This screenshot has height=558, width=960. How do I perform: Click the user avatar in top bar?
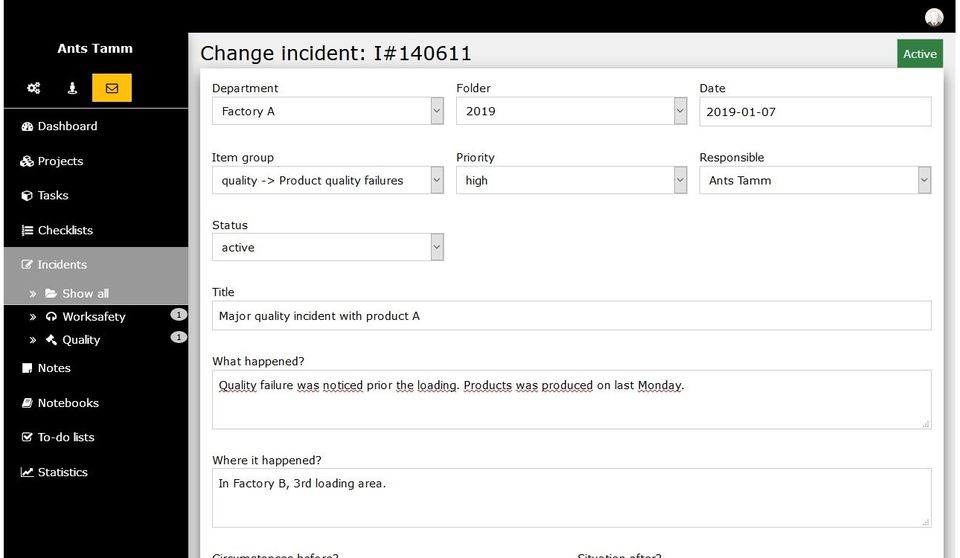934,17
